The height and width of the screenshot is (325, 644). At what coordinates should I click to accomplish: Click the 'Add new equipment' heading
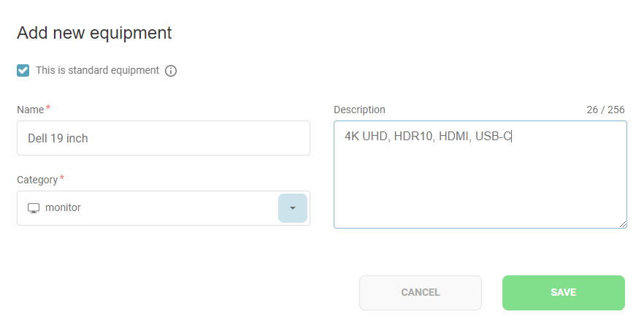(94, 33)
